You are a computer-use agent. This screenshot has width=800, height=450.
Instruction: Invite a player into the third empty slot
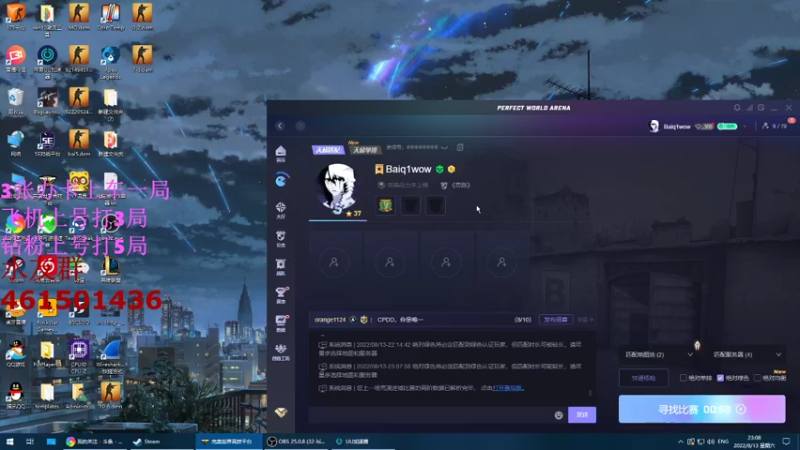click(446, 263)
